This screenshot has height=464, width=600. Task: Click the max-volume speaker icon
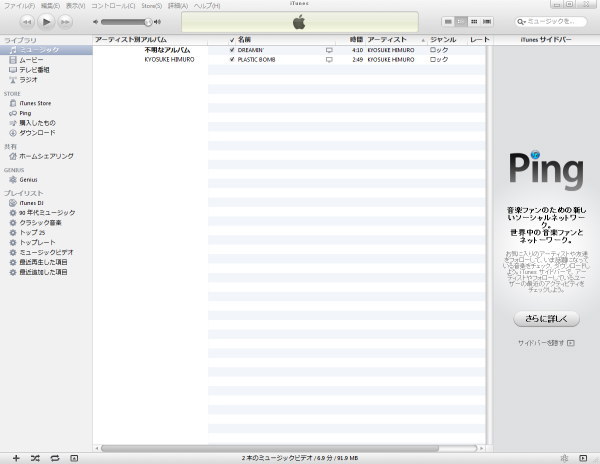pos(157,22)
